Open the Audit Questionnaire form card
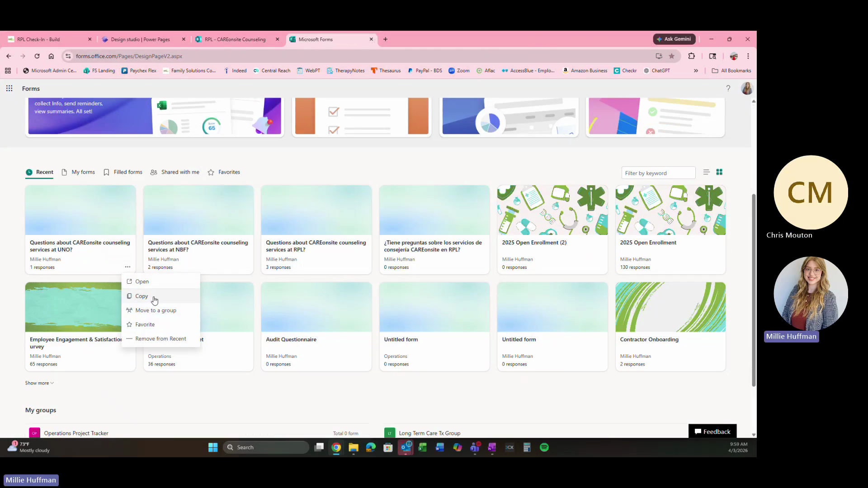Screen dimensions: 868x488 click(316, 327)
